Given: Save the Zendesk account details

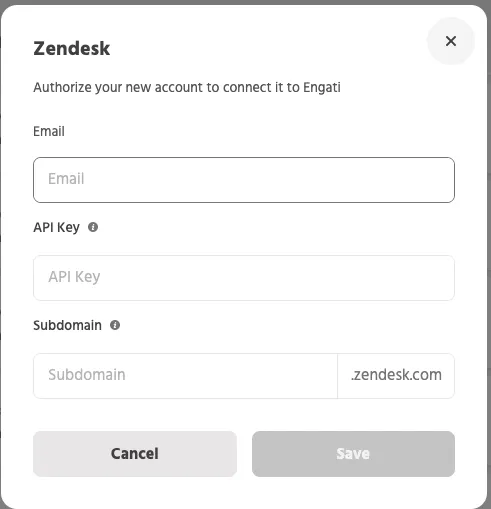Looking at the screenshot, I should tap(353, 454).
